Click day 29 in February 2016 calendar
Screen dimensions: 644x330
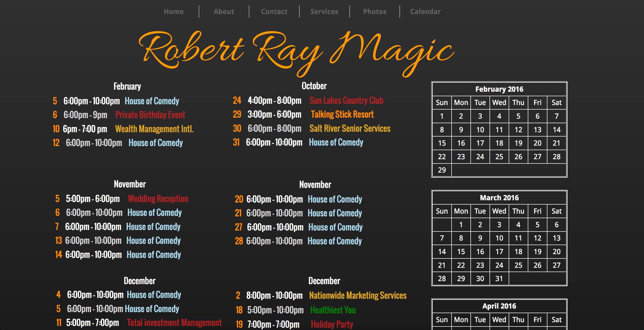[x=442, y=170]
